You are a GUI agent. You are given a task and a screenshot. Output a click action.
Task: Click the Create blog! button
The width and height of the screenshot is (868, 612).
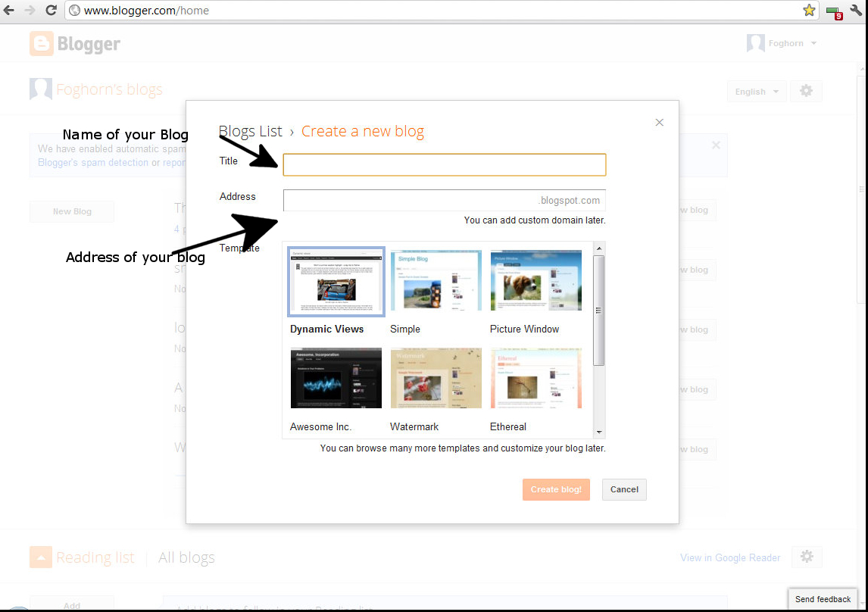pos(556,489)
